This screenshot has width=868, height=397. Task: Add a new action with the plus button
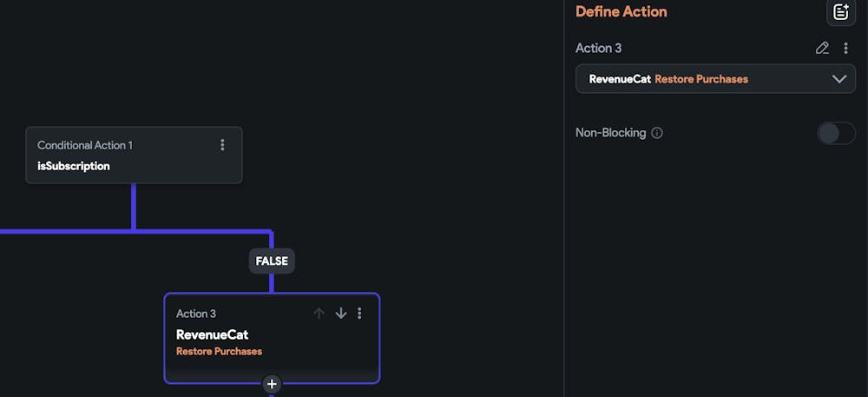point(272,384)
